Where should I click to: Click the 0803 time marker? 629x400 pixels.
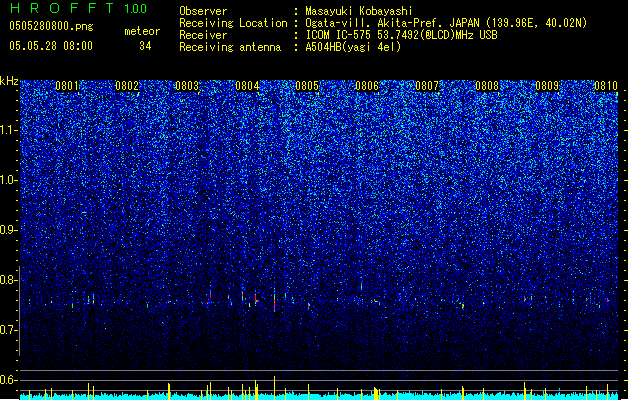(x=187, y=86)
